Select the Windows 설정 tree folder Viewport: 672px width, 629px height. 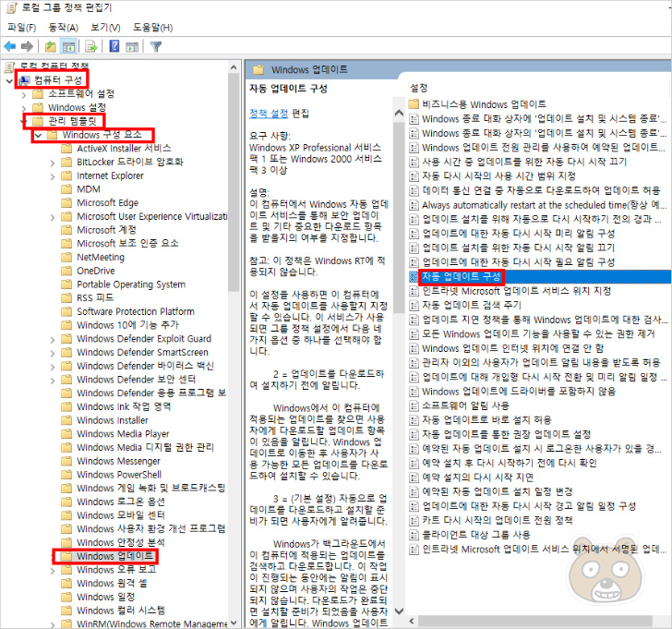(x=77, y=107)
